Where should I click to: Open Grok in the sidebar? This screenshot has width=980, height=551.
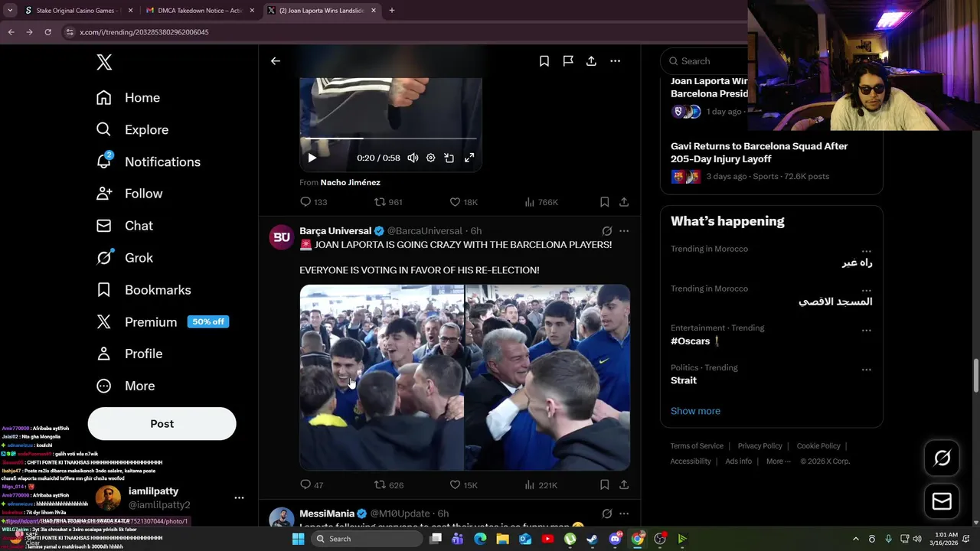(125, 258)
